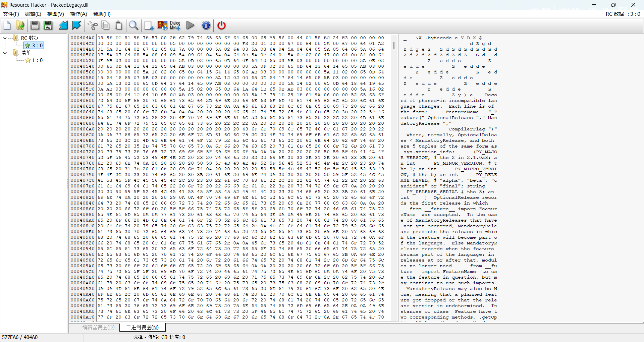Select the 1 : 0 manifest resource

point(37,60)
